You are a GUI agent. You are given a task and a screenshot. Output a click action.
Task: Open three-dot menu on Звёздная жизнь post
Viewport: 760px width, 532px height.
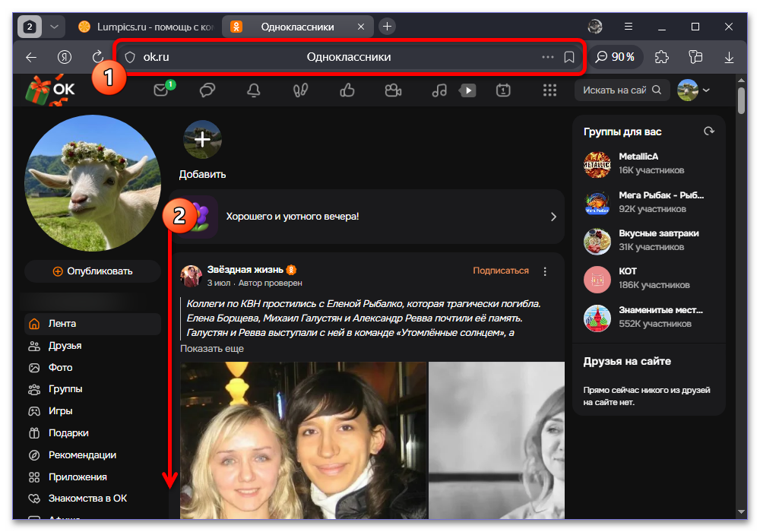545,271
